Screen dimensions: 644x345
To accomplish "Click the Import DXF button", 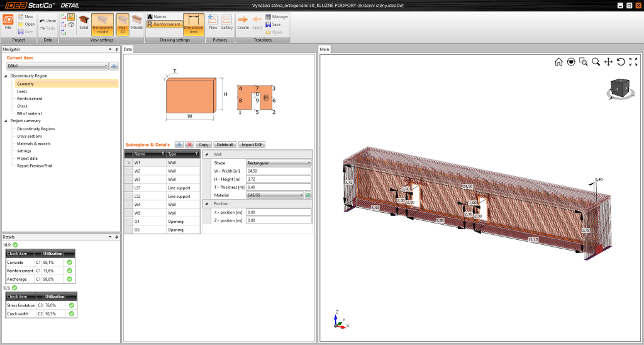I will [252, 144].
